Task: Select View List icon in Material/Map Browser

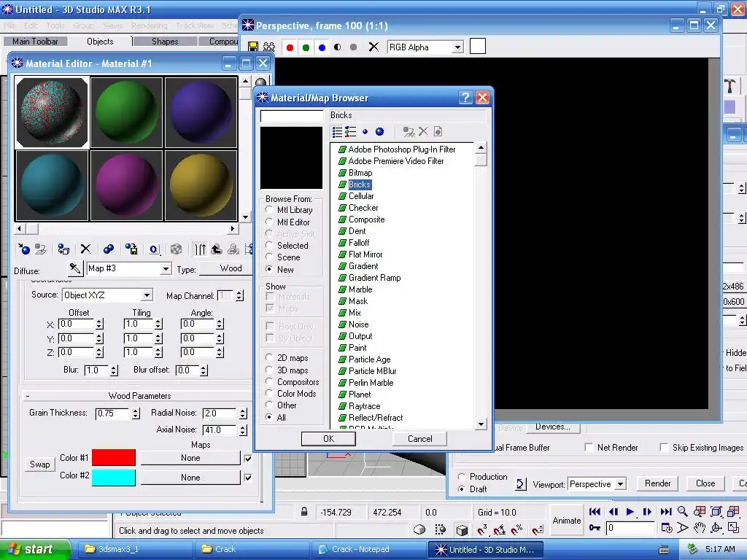Action: tap(337, 132)
